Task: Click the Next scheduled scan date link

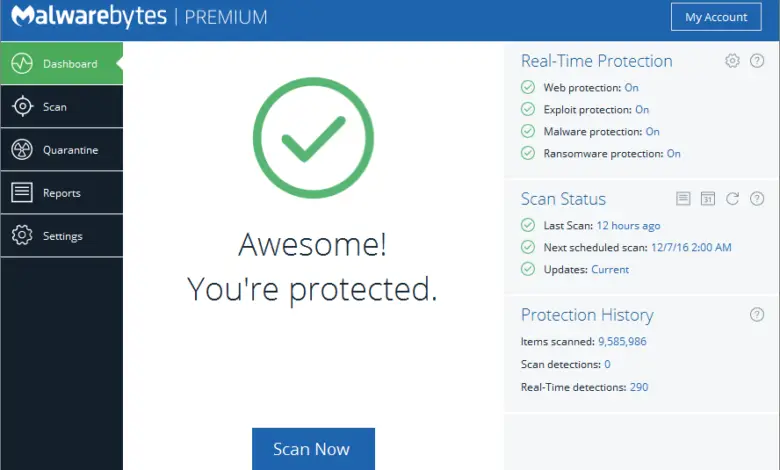Action: pos(691,247)
